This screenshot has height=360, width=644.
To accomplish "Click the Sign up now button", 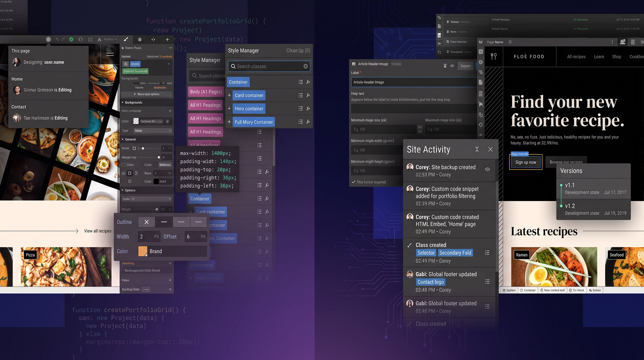I will point(526,162).
